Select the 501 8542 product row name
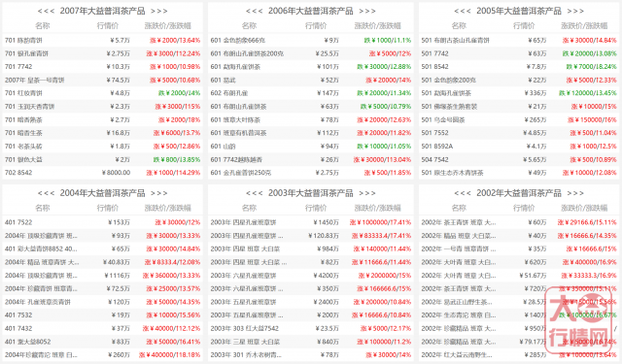 [434, 67]
